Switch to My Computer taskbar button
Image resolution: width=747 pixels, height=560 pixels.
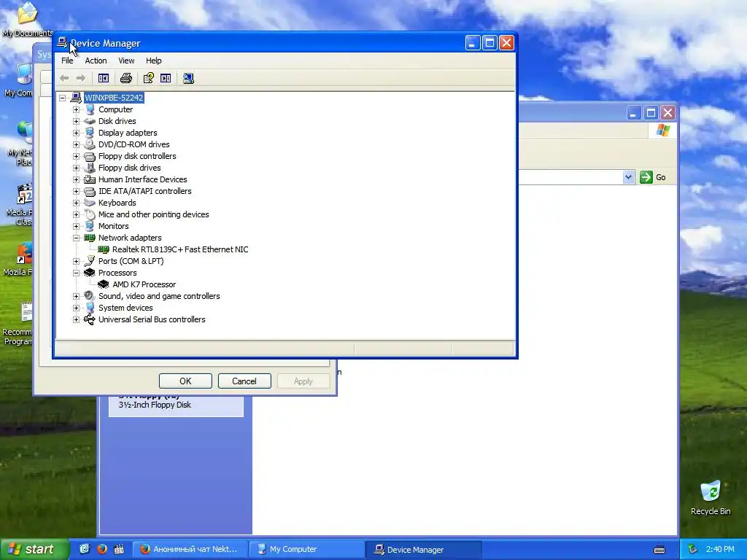[307, 549]
